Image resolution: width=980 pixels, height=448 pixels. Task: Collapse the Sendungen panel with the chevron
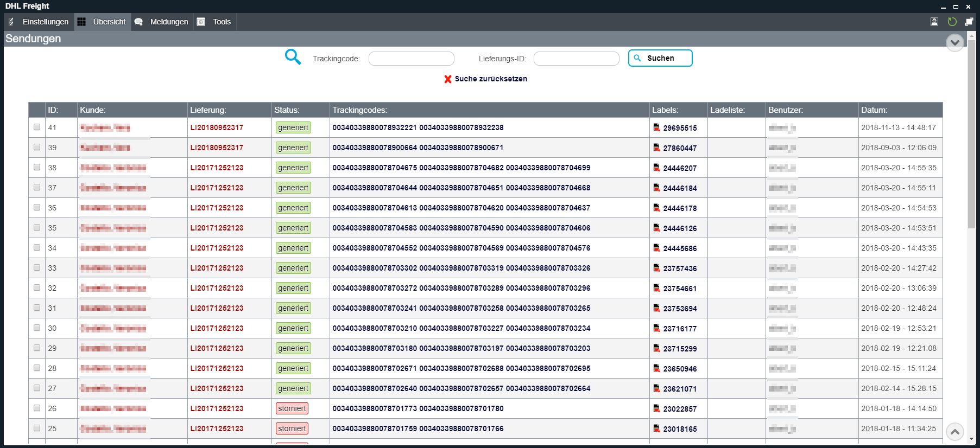coord(955,42)
